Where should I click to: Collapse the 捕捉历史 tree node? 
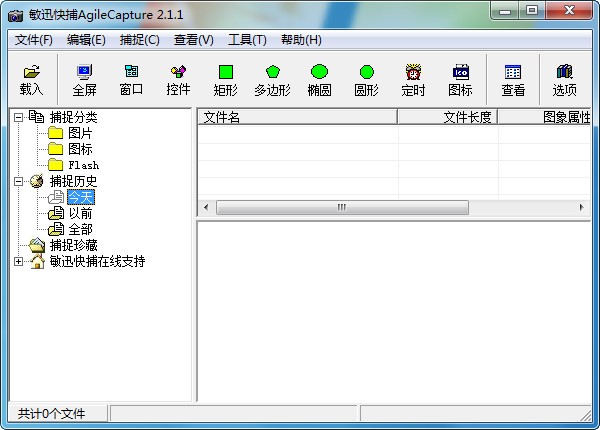coord(19,181)
